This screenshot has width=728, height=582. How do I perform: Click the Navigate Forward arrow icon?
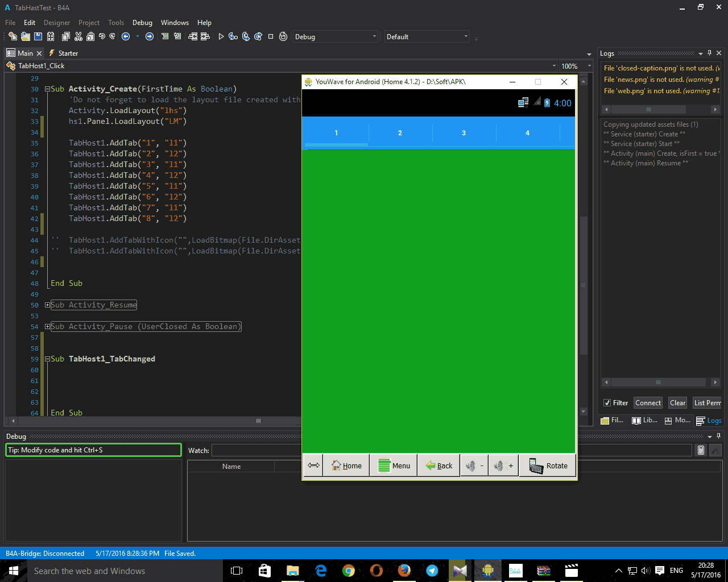[x=150, y=36]
